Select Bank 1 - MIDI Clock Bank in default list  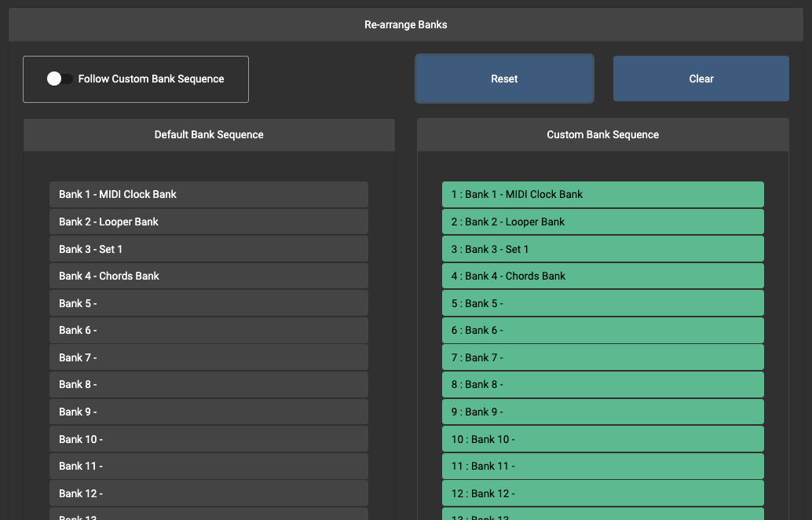point(208,195)
